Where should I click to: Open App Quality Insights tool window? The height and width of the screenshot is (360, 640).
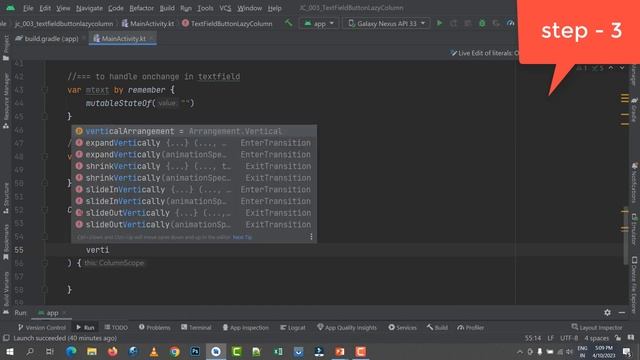(347, 327)
